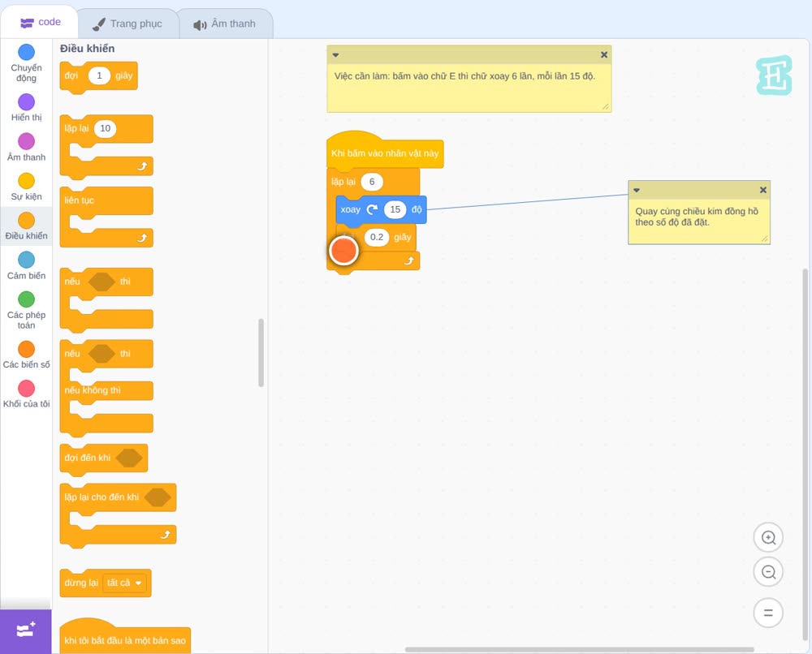Select the Điều khiển category circle
This screenshot has height=654, width=812.
coord(27,221)
